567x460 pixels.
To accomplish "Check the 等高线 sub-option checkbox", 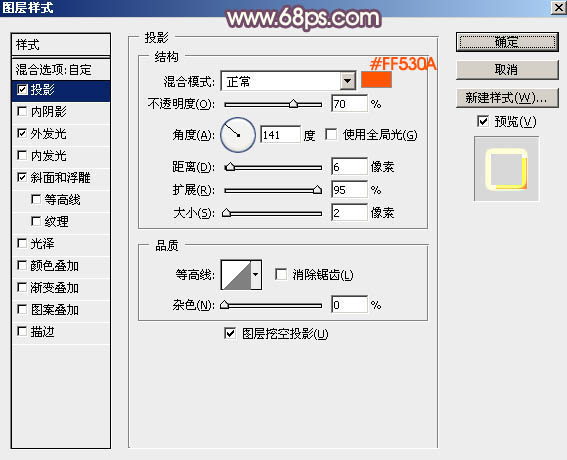I will tap(36, 200).
